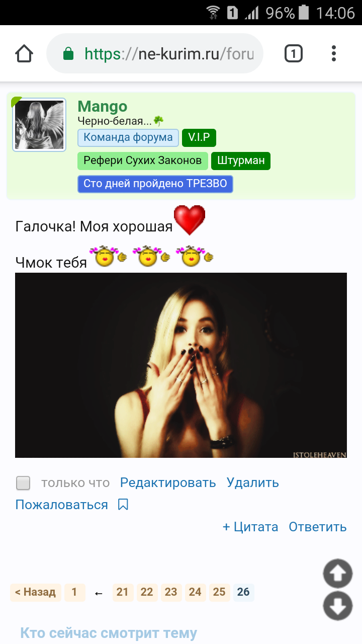
Task: Tap the browser home icon
Action: [24, 53]
